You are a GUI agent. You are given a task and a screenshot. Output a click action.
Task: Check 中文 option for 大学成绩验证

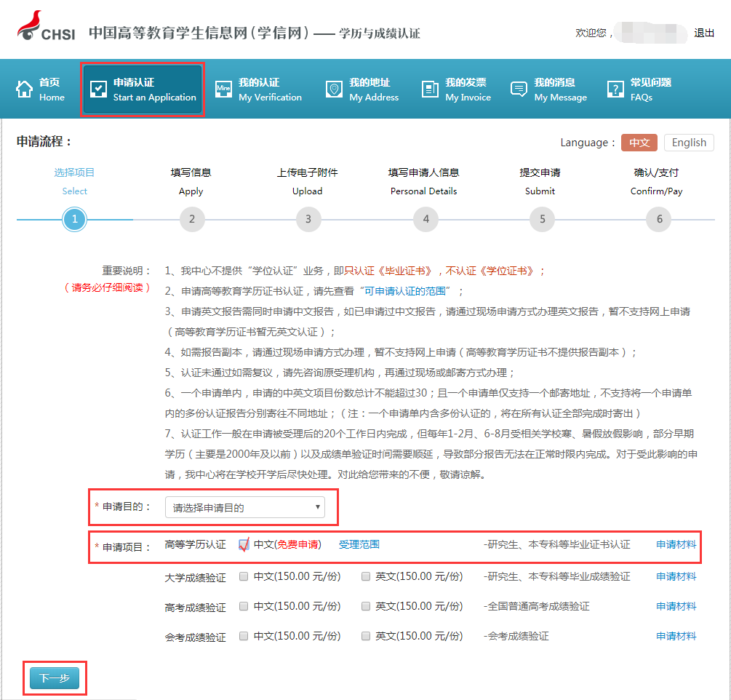[x=244, y=576]
